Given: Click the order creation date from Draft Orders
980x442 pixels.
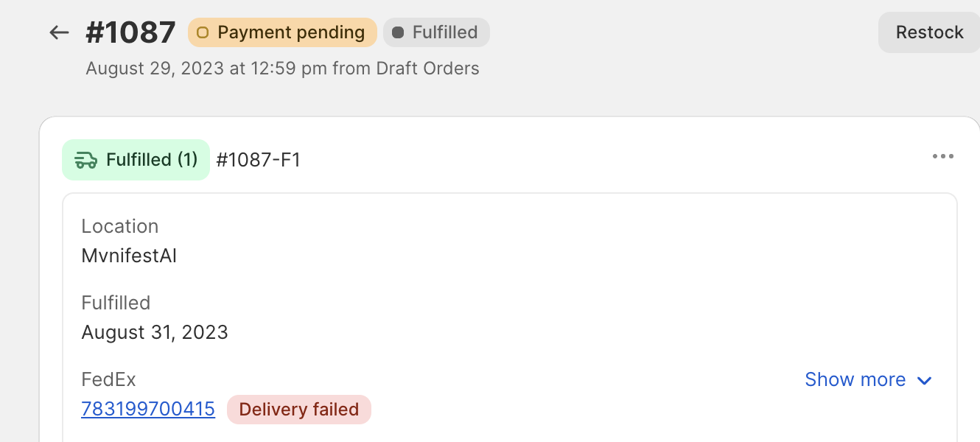Looking at the screenshot, I should [282, 69].
